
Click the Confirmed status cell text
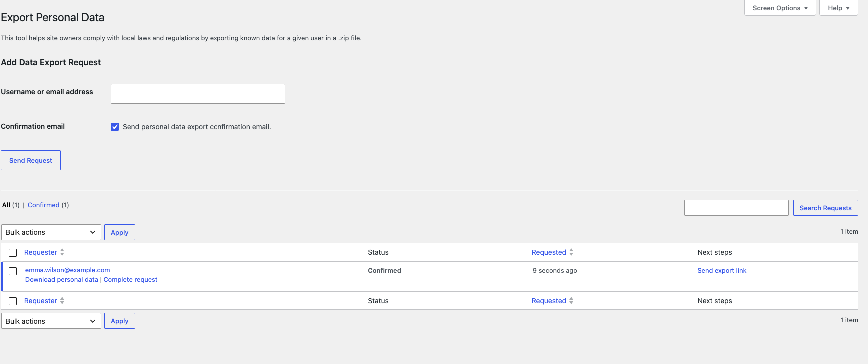click(x=384, y=271)
